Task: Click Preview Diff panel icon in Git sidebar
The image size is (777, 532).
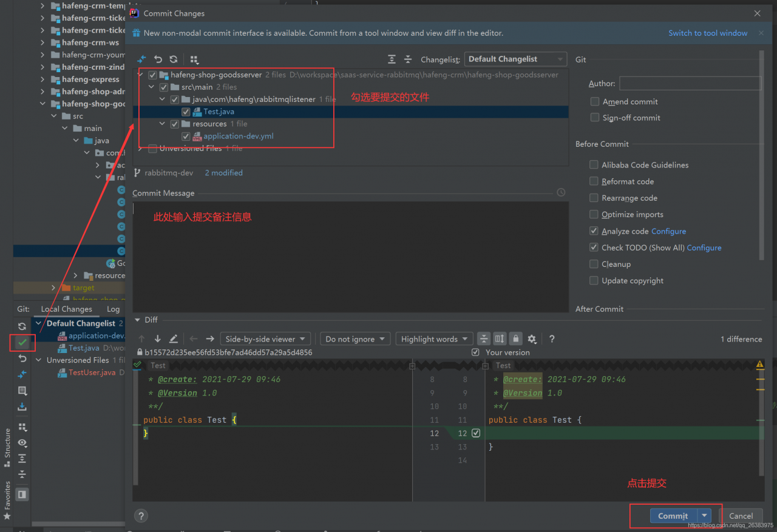Action: (x=22, y=494)
